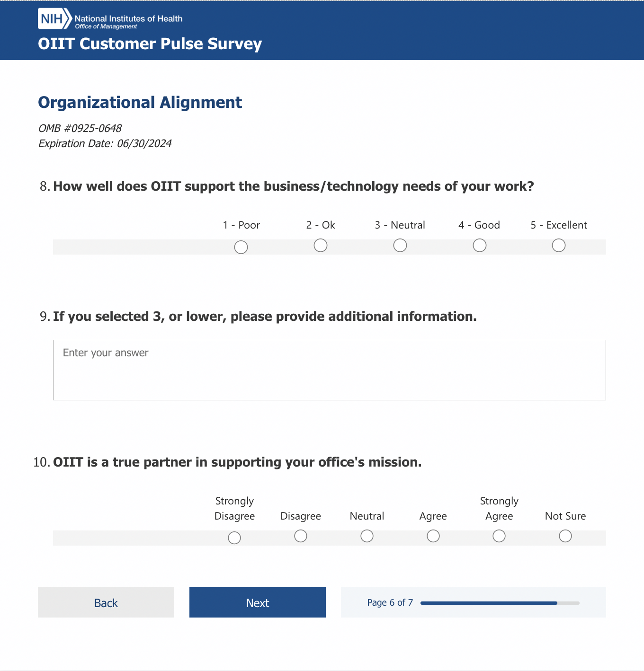Pick the '5 - Excellent' radio button

[559, 246]
